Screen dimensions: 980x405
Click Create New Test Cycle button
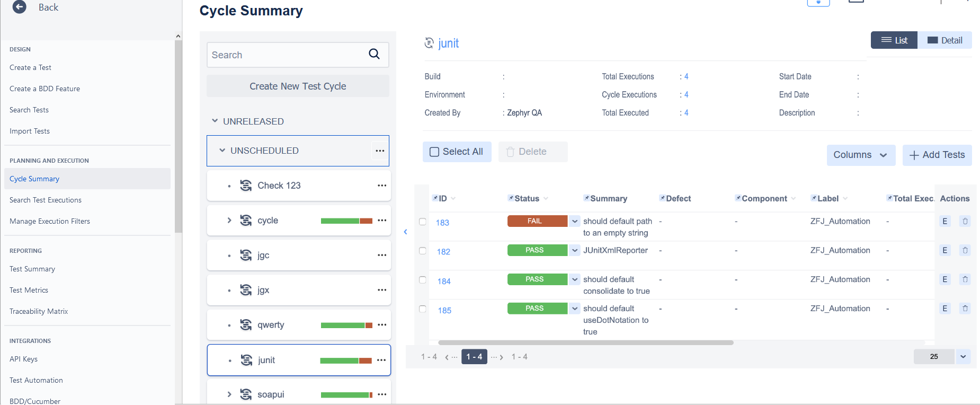click(x=298, y=86)
